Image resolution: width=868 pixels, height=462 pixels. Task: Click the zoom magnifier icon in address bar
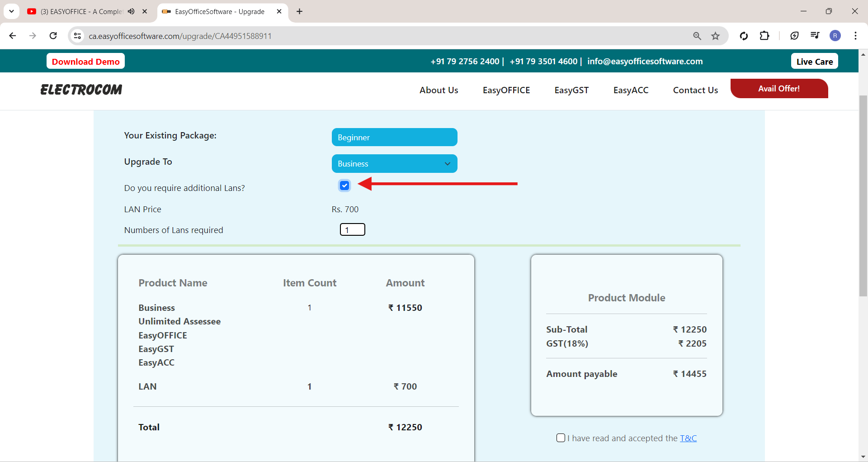tap(697, 36)
